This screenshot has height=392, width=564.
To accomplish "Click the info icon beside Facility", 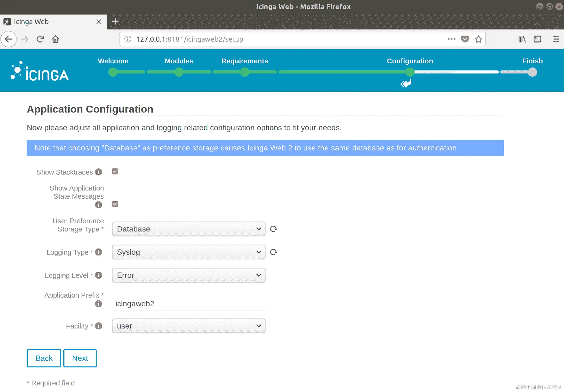I will click(99, 326).
